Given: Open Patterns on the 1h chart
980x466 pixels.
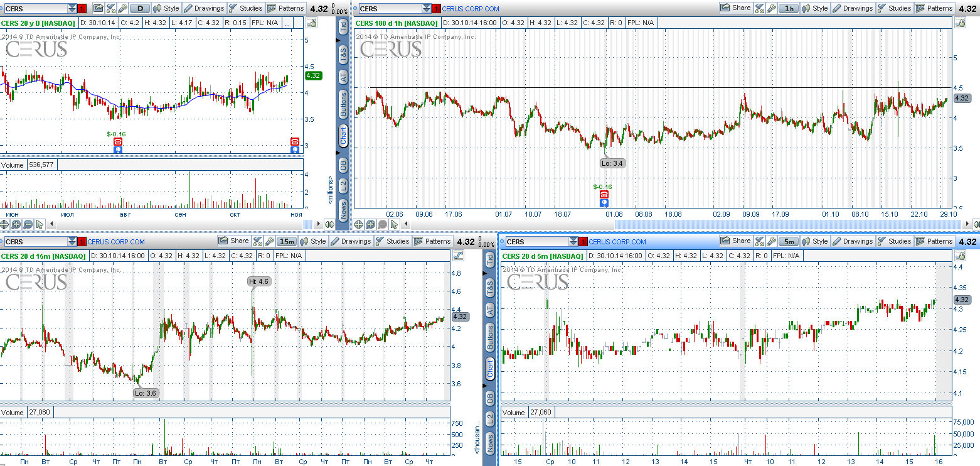Looking at the screenshot, I should coord(935,8).
